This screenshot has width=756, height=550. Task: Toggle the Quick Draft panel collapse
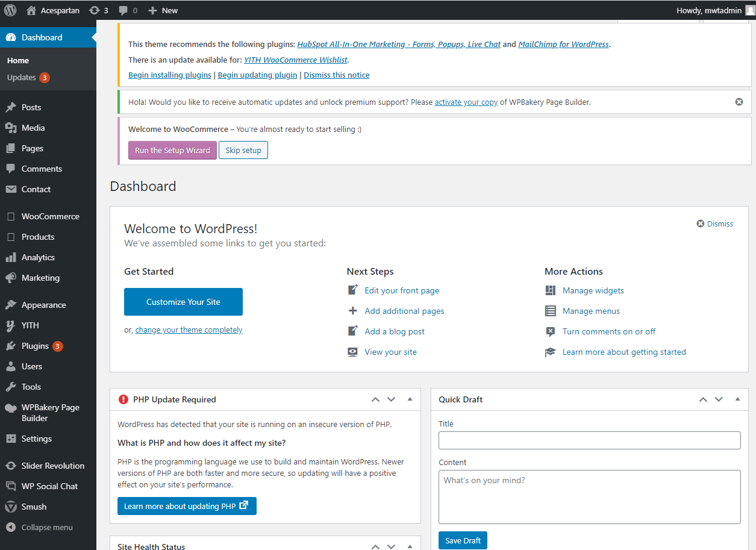tap(737, 399)
